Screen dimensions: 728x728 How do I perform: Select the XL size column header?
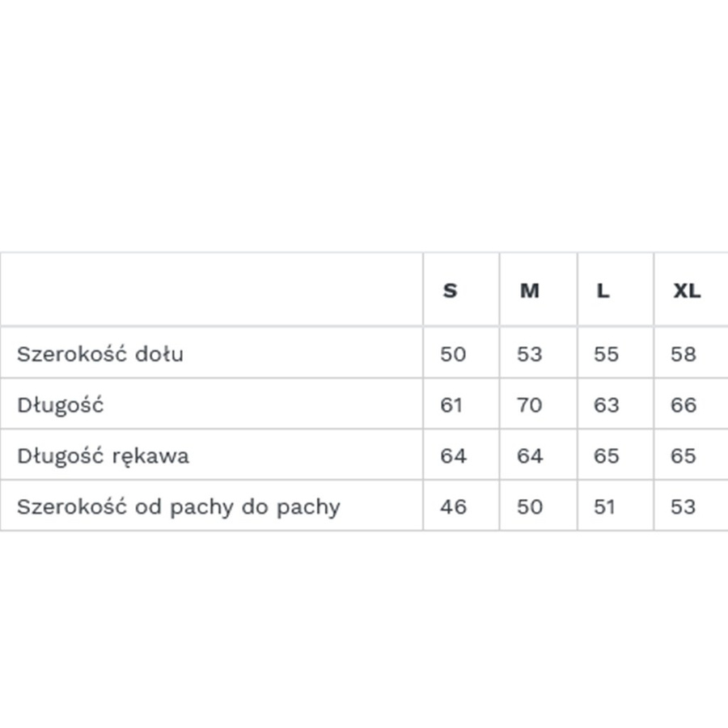(x=687, y=290)
